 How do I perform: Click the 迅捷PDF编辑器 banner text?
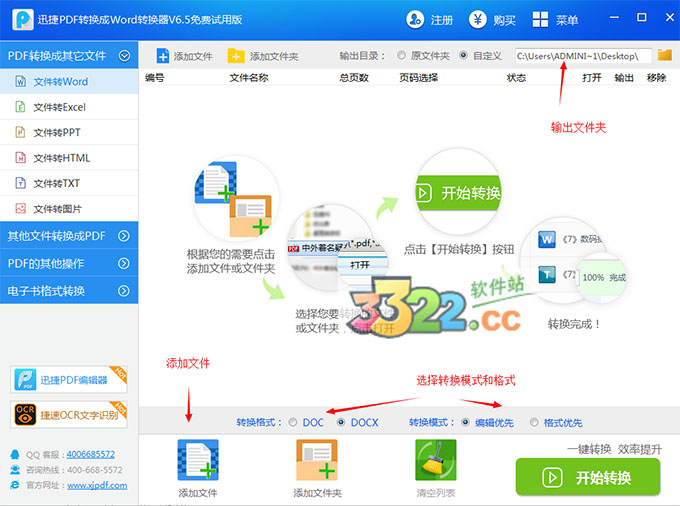point(74,380)
